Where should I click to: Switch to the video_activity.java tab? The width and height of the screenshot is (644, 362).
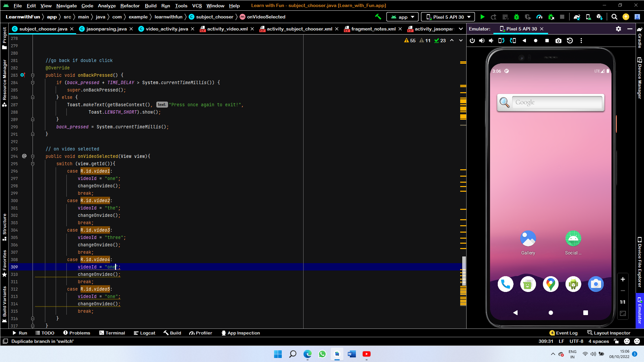click(166, 29)
